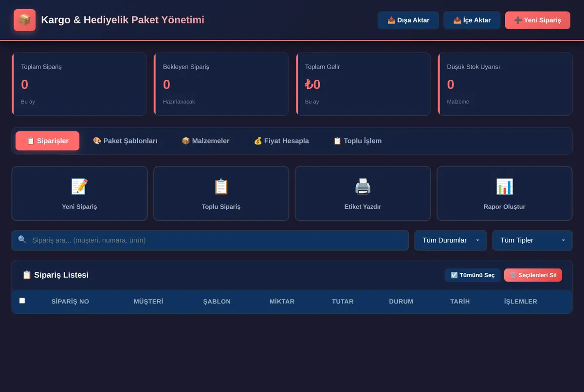Click the magnifier icon in search bar

click(22, 240)
